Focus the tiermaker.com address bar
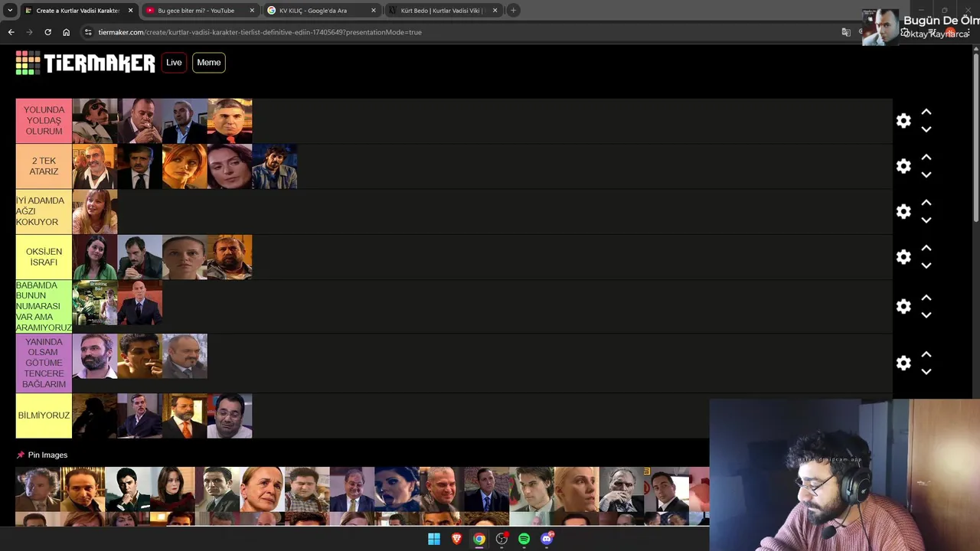Viewport: 980px width, 551px height. [x=459, y=32]
